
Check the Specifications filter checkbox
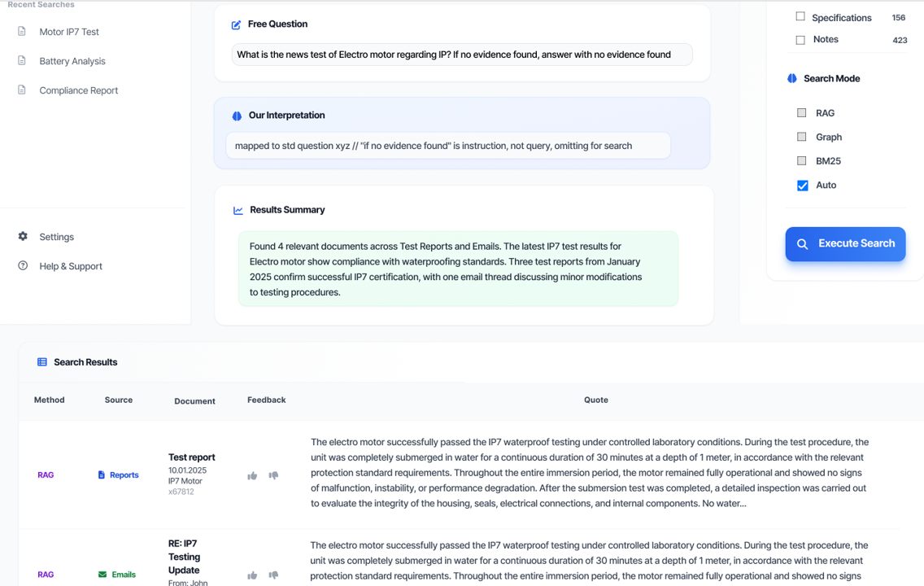pyautogui.click(x=800, y=16)
